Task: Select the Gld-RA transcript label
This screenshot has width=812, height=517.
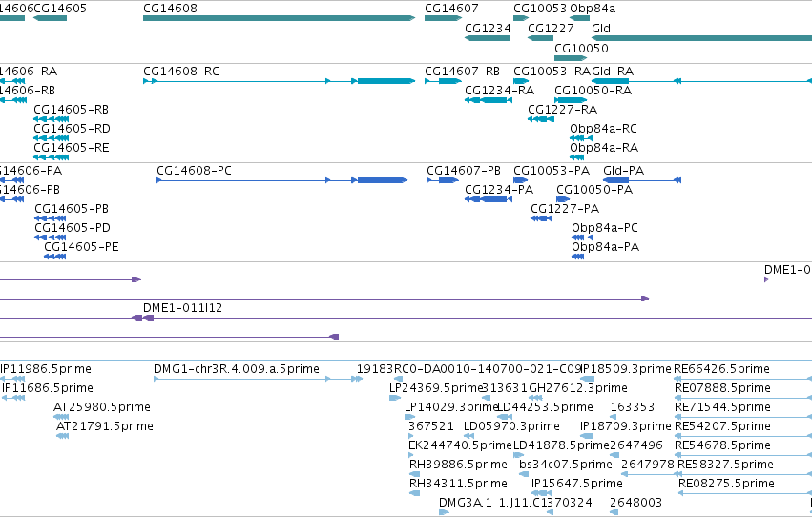Action: point(613,71)
